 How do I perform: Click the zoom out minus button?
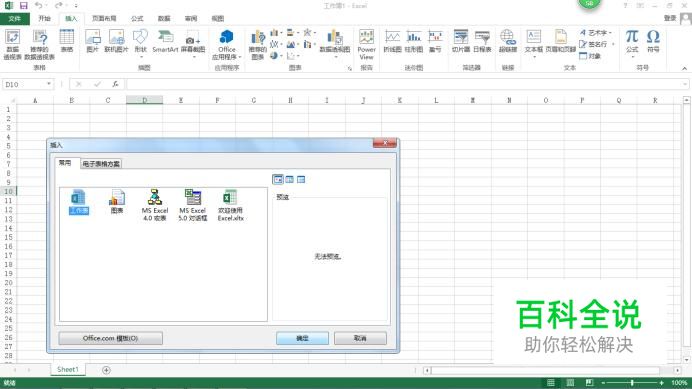click(603, 382)
